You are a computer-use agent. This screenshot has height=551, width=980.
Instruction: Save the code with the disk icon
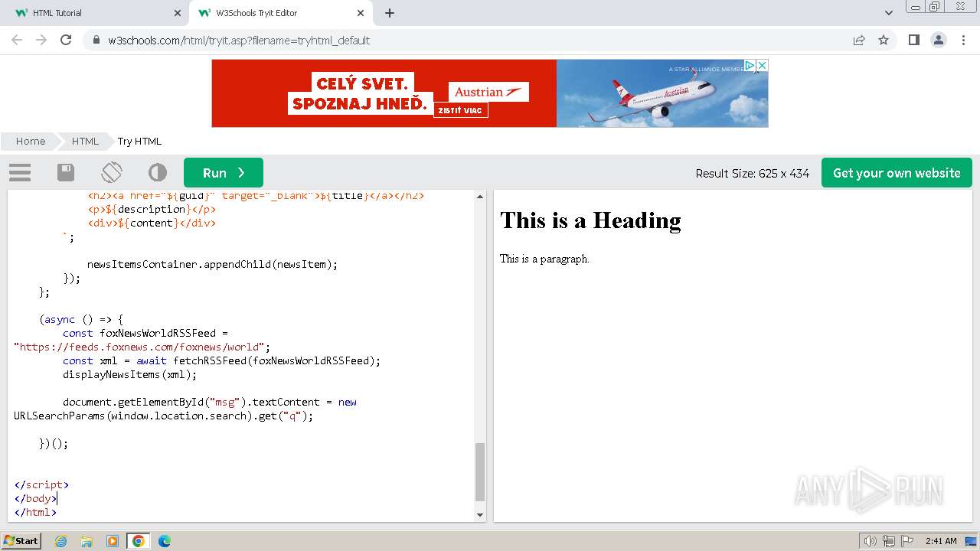[x=66, y=173]
